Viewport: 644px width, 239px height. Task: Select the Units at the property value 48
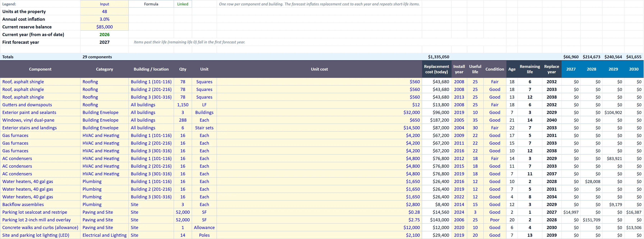104,12
